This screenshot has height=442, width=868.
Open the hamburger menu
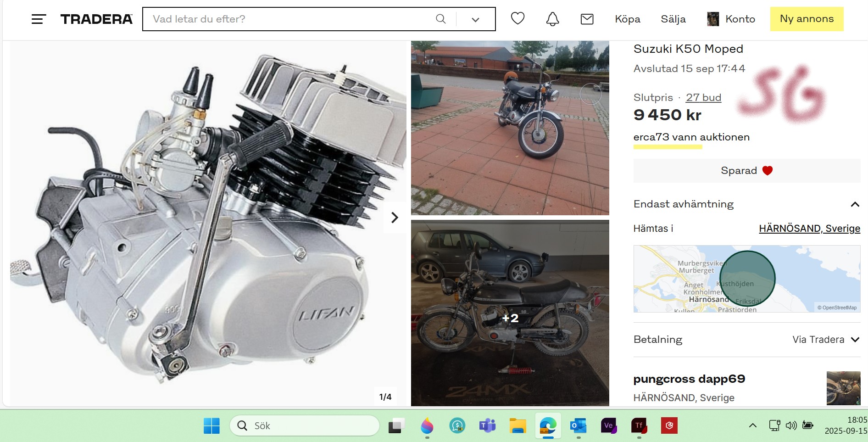click(39, 19)
